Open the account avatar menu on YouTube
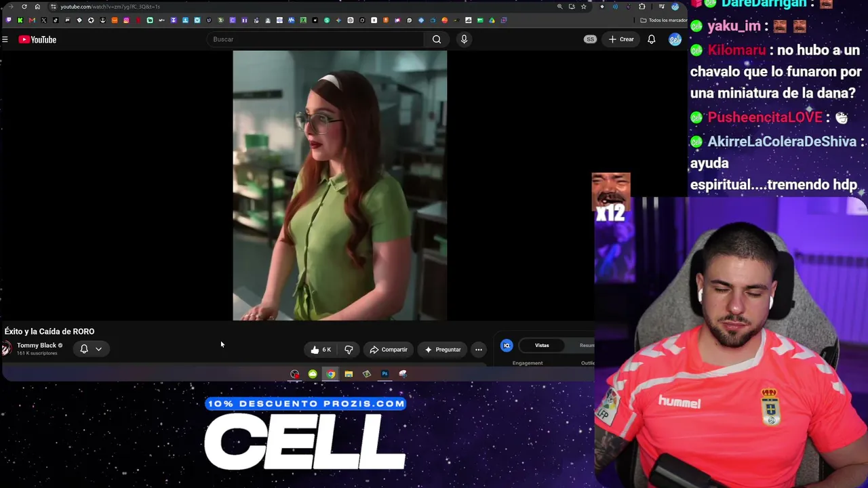The height and width of the screenshot is (488, 868). 675,39
